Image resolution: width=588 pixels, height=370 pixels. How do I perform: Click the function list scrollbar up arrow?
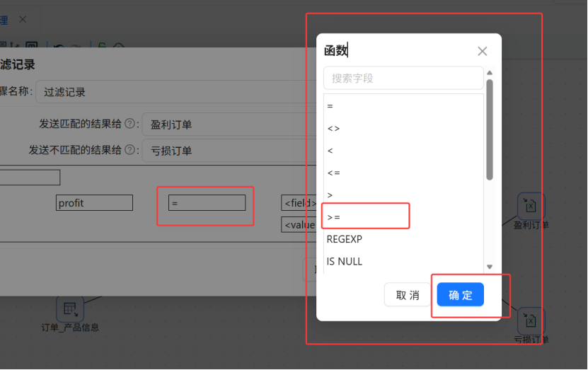[x=490, y=73]
